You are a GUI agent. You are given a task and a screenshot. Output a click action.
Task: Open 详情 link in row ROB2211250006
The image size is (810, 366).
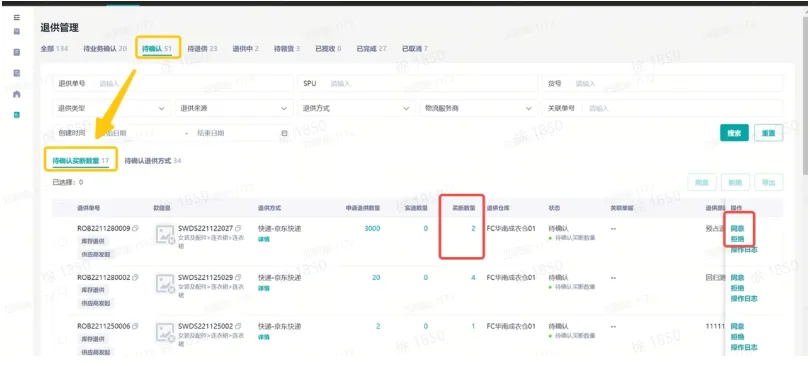click(x=264, y=337)
